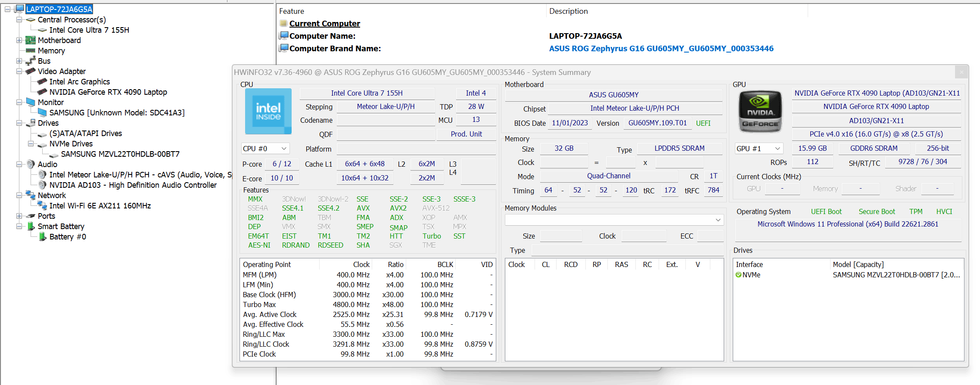Expand the Bus tree node

click(19, 61)
